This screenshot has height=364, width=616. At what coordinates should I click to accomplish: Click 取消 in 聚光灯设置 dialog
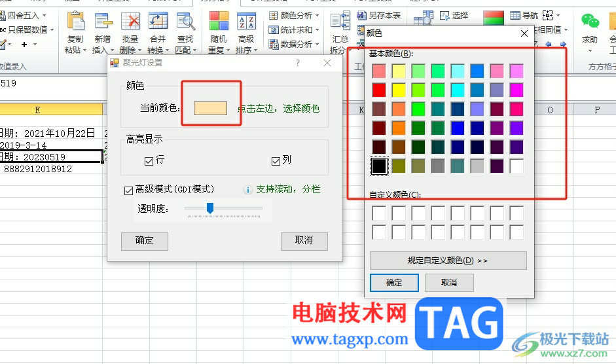click(x=304, y=242)
